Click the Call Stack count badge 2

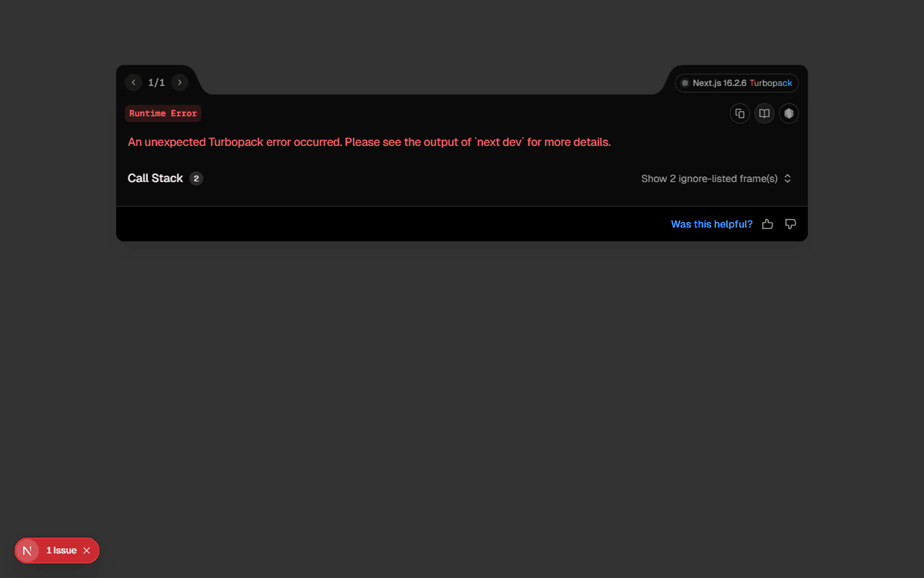pyautogui.click(x=196, y=178)
